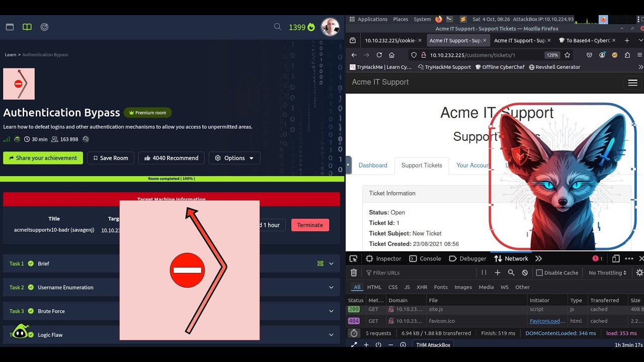
Task: Open the Learn book icon on TryHackMe
Action: [x=27, y=27]
